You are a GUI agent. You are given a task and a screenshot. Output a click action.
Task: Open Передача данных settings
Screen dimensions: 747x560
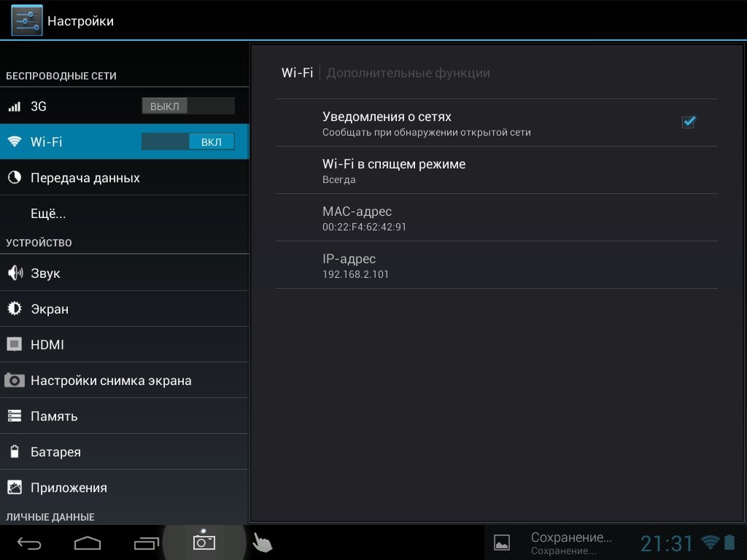coord(85,178)
